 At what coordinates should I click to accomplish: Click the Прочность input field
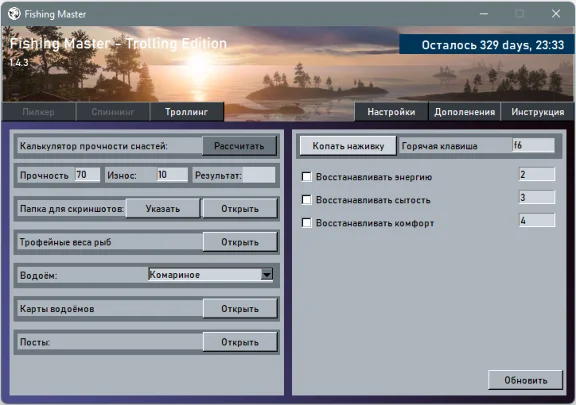coord(87,175)
